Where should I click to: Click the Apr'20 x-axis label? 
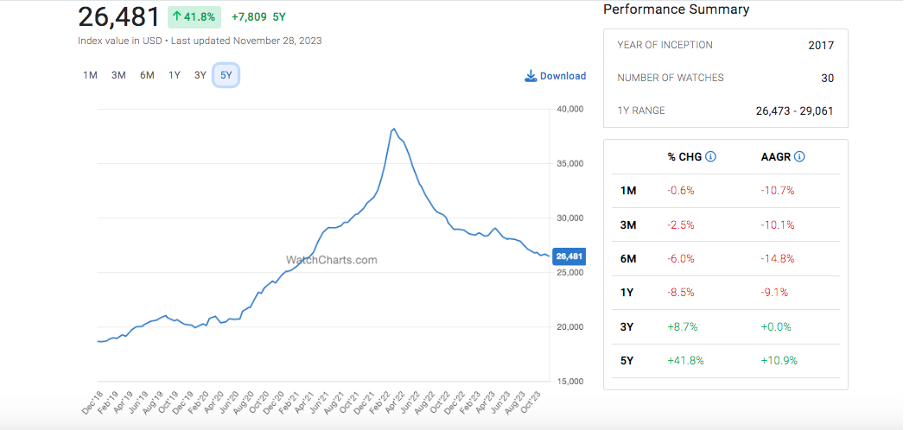point(213,401)
